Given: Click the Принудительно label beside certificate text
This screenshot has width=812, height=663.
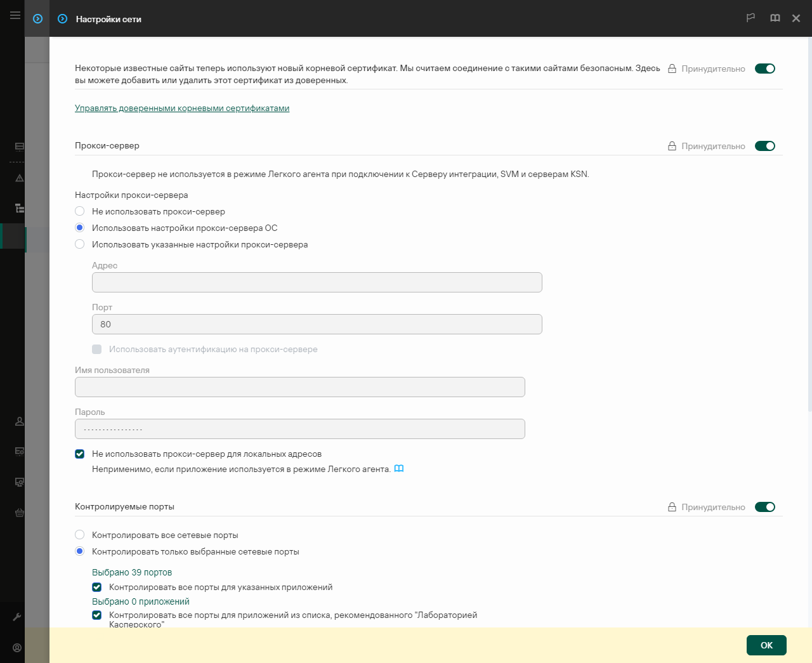Looking at the screenshot, I should pos(713,69).
